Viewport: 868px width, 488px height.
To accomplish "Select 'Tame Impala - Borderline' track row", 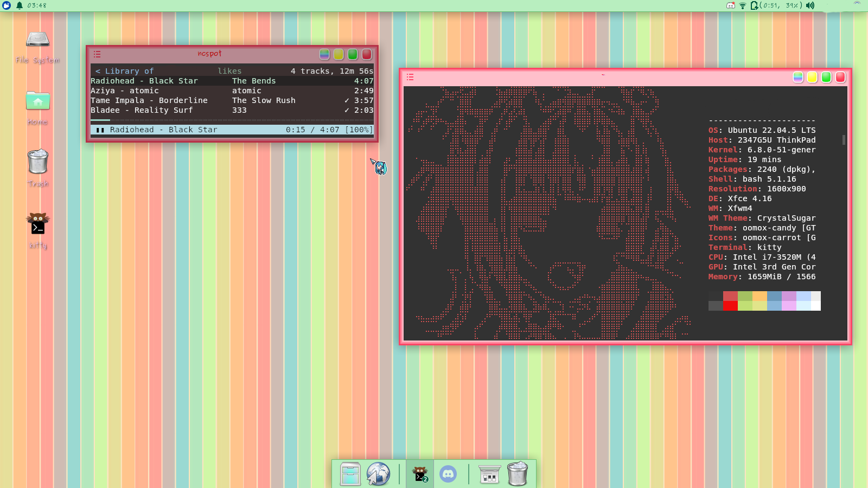I will click(232, 100).
